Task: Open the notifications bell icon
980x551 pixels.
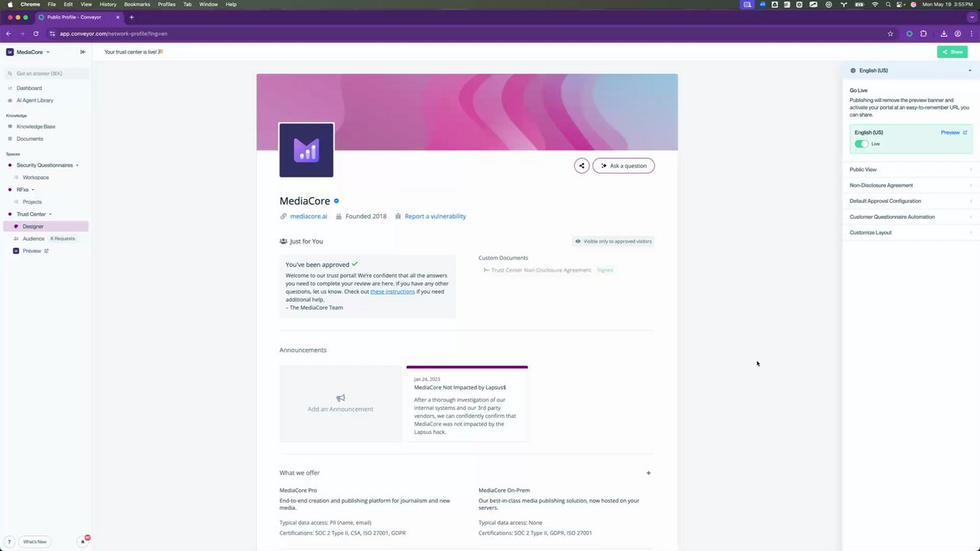Action: [x=83, y=542]
